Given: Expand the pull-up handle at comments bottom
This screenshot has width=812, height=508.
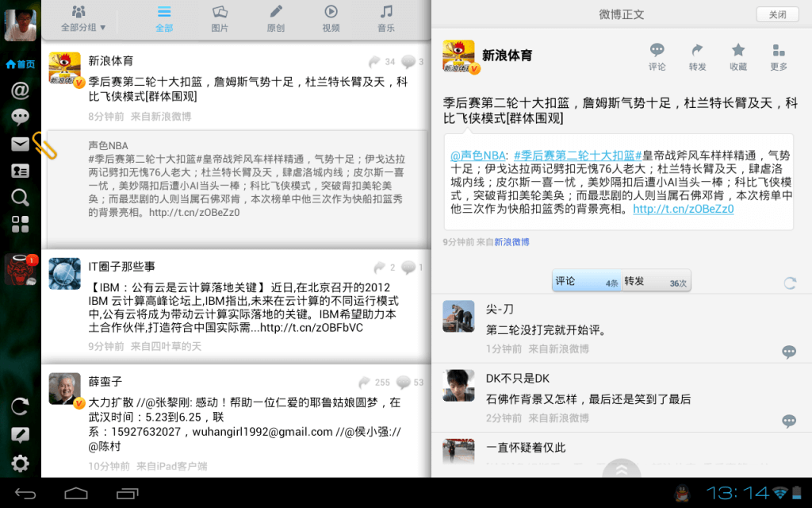Looking at the screenshot, I should 622,468.
